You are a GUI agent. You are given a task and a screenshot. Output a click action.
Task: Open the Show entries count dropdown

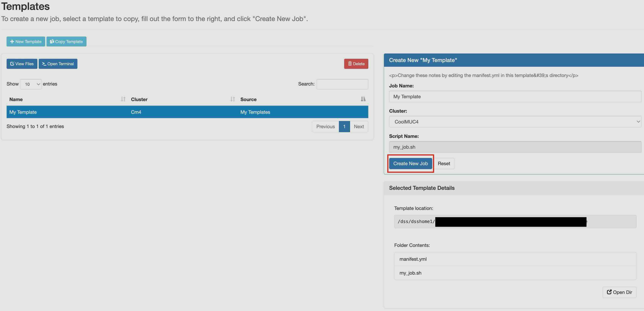pyautogui.click(x=31, y=84)
